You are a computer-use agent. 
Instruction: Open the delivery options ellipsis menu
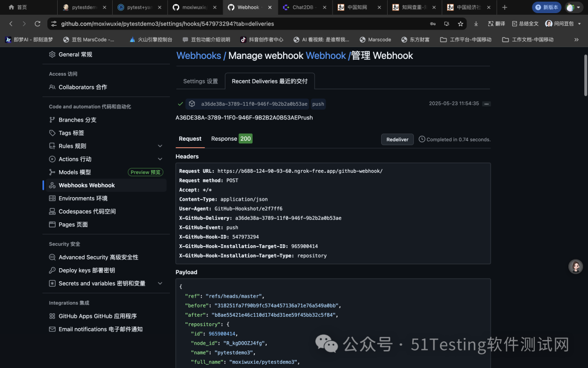(x=486, y=104)
